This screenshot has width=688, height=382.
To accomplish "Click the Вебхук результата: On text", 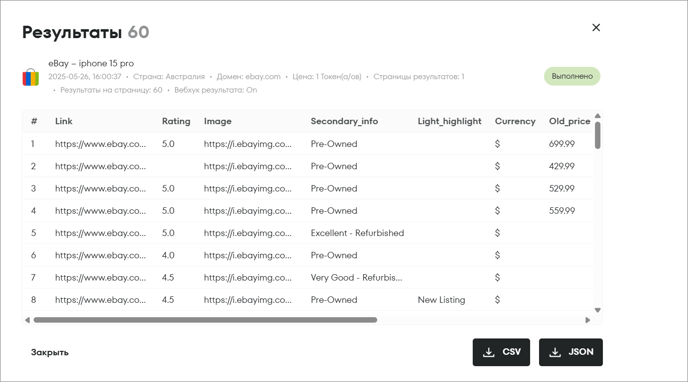I will click(216, 90).
